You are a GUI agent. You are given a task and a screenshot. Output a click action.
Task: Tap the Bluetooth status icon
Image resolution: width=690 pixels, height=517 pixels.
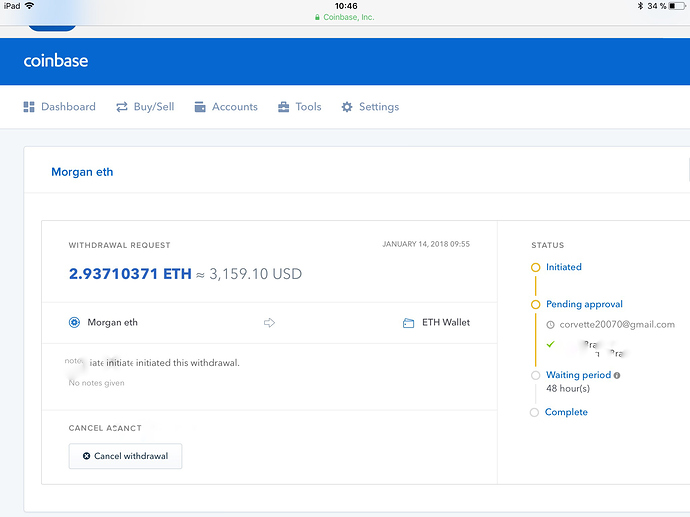pyautogui.click(x=640, y=6)
